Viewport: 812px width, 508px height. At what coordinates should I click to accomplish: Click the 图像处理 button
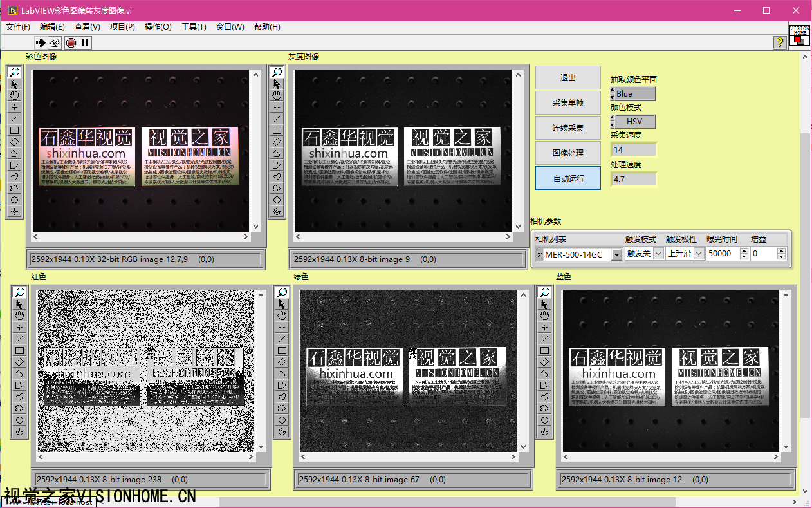(568, 153)
